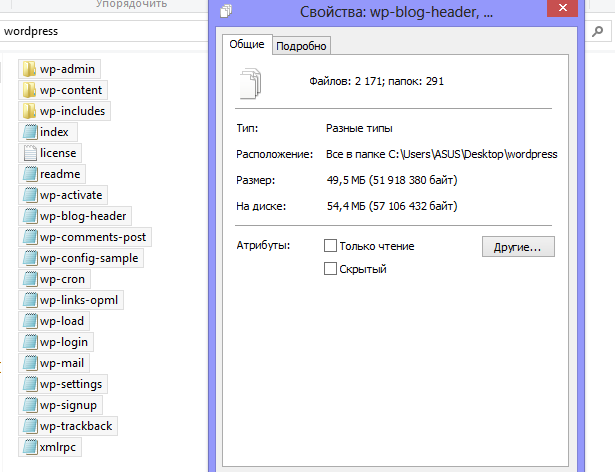This screenshot has height=472, width=615.
Task: Click the index file icon
Action: pos(30,132)
